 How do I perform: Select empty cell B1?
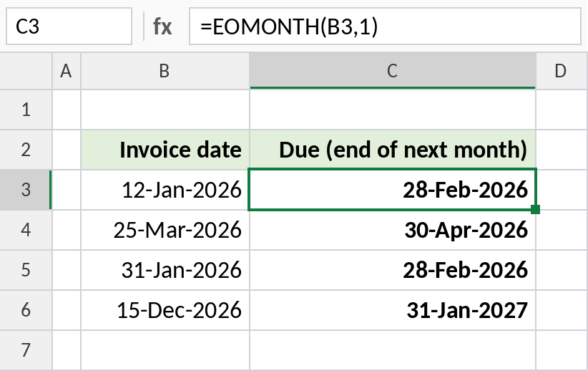coord(165,110)
